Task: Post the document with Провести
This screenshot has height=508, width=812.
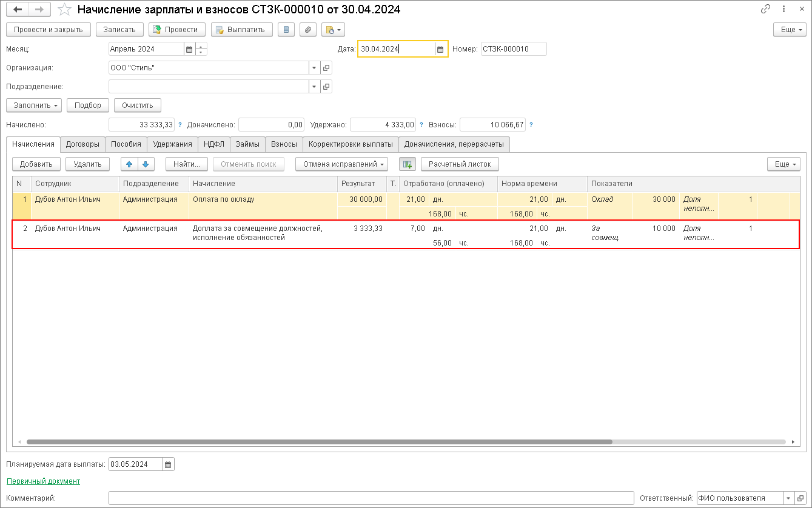Action: pos(176,29)
